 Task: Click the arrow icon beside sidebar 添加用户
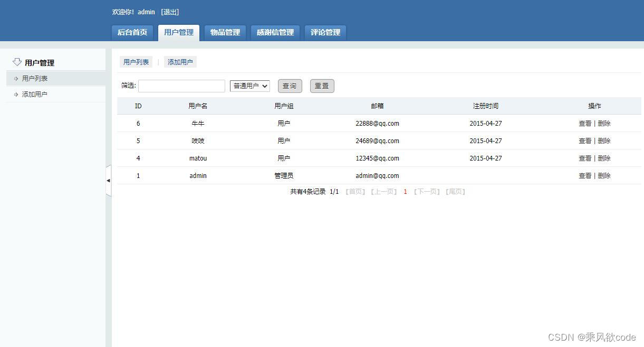click(16, 95)
